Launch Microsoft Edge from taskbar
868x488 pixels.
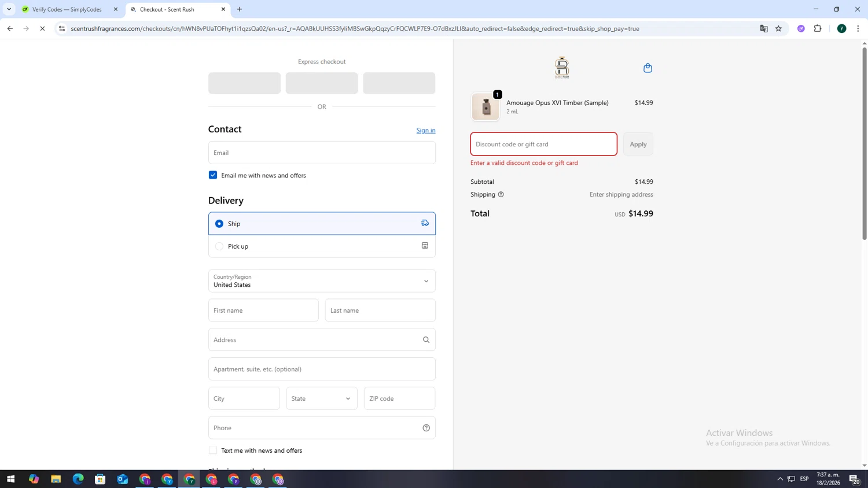point(78,479)
